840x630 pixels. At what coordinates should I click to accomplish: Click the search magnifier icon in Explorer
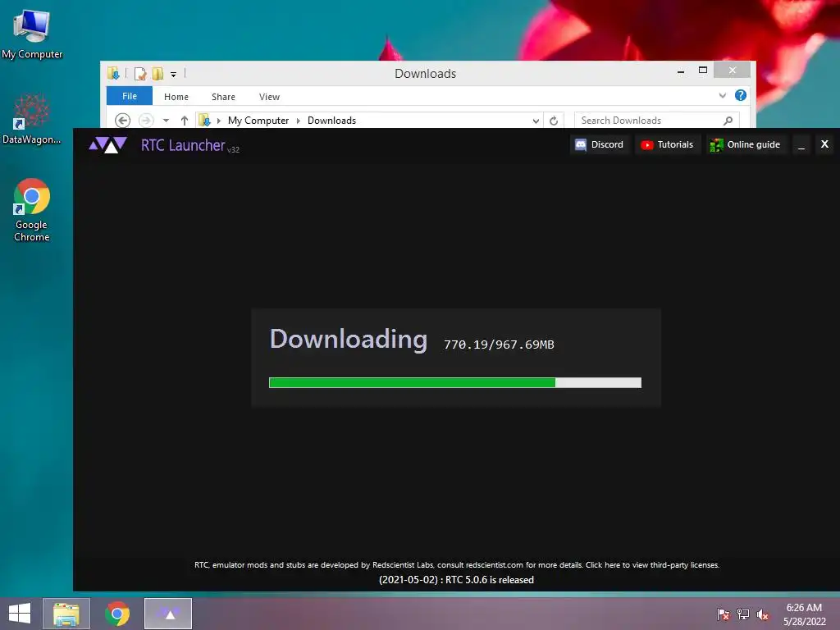click(728, 121)
